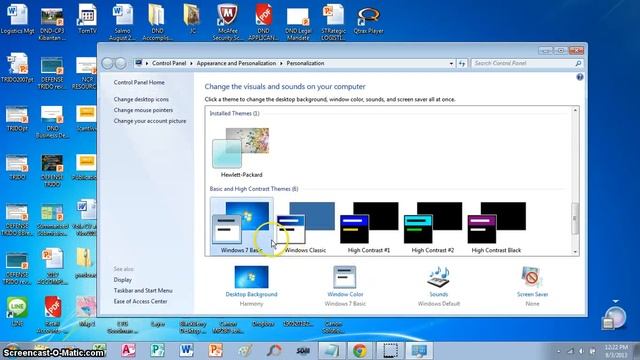The height and width of the screenshot is (360, 640).
Task: Open Change mouse pointers link
Action: (x=143, y=110)
